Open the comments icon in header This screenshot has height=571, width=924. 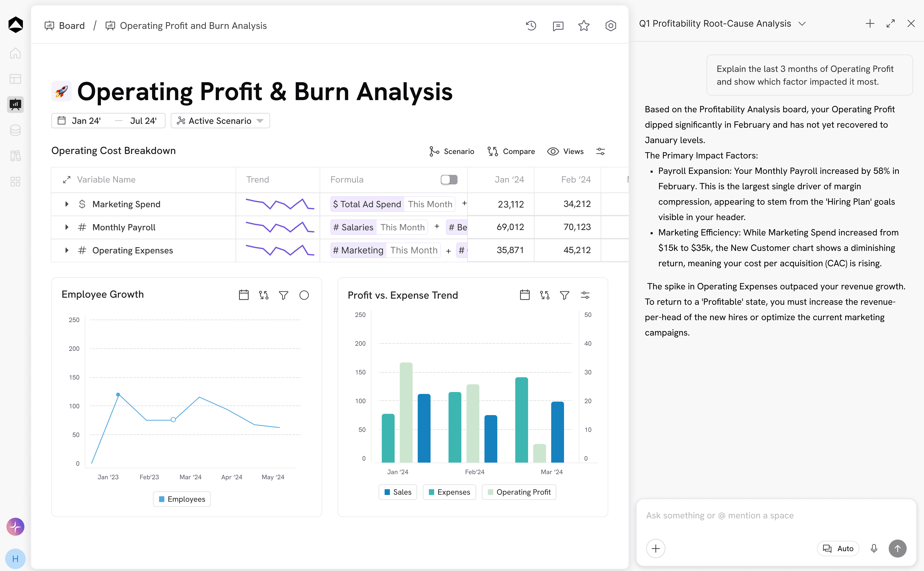point(558,26)
